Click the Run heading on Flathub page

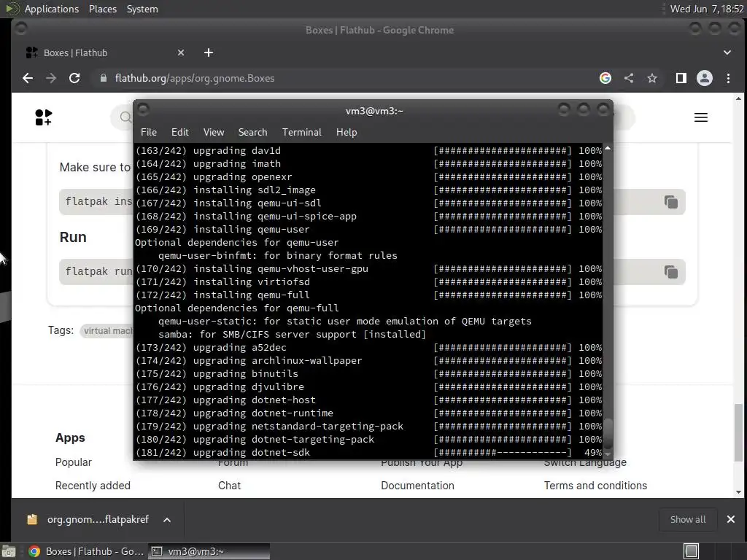click(73, 237)
